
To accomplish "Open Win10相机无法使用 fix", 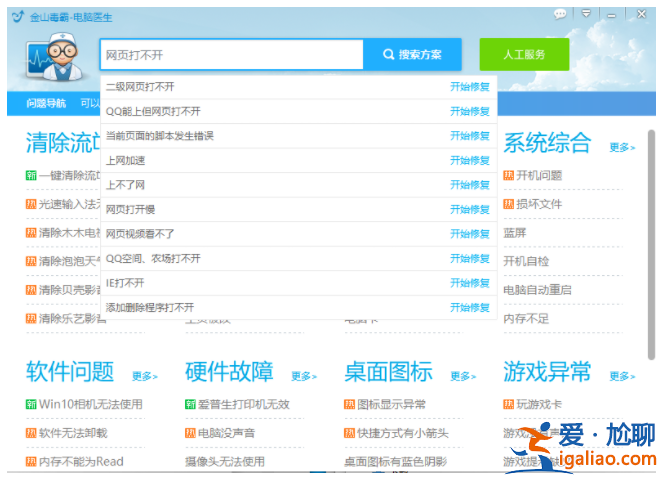I will click(x=90, y=405).
